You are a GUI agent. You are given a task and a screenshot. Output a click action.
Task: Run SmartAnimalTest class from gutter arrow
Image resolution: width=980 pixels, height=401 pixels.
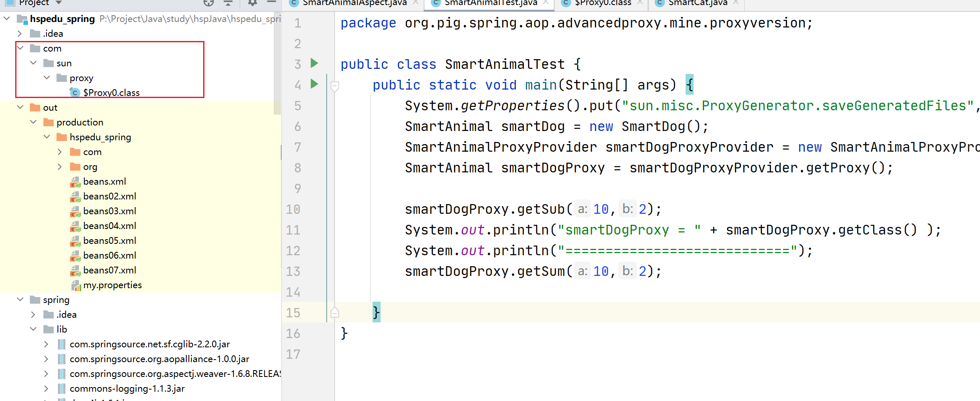pyautogui.click(x=314, y=63)
